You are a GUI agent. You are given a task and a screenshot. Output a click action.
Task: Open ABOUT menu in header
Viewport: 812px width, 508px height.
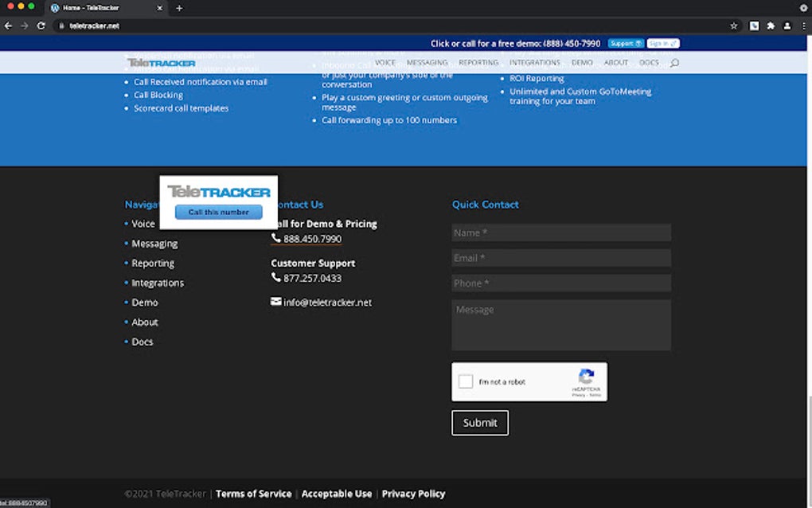[x=615, y=62]
